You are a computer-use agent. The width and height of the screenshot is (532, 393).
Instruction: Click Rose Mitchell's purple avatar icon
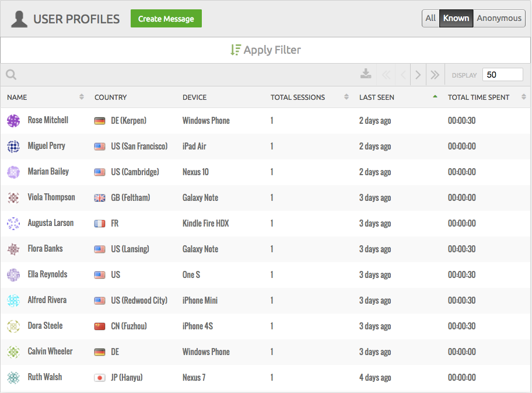point(13,120)
